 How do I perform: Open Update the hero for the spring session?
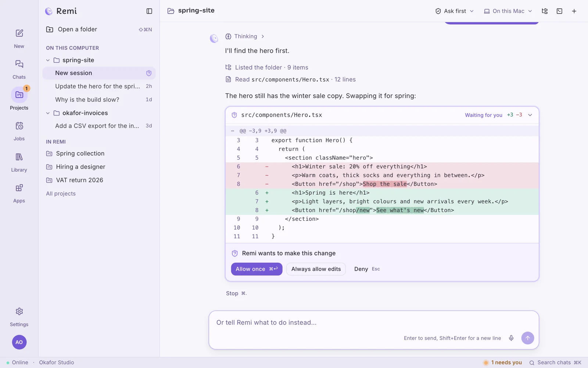[99, 86]
